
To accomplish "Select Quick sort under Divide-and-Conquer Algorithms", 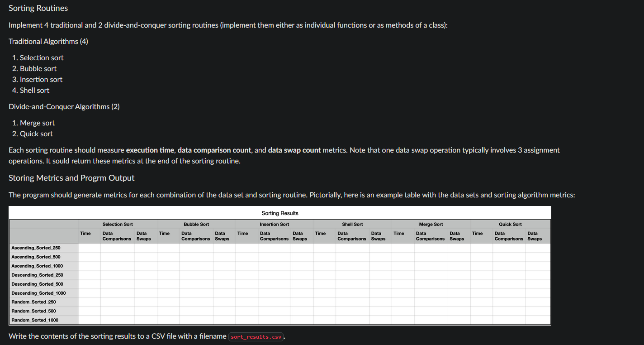I will (36, 134).
